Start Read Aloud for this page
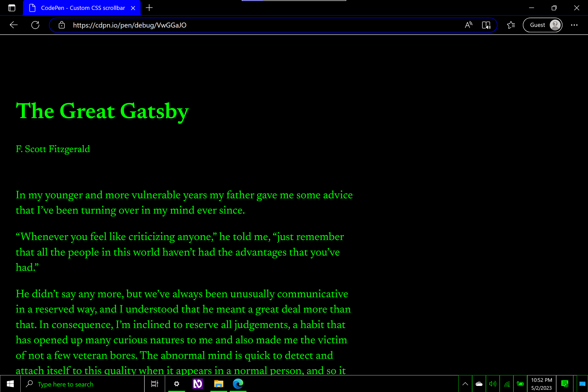The height and width of the screenshot is (392, 588). tap(469, 25)
